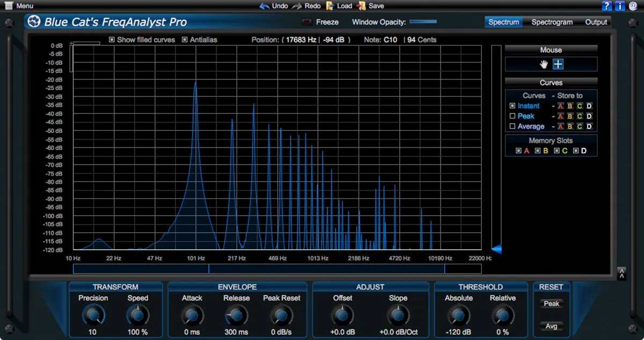Select the hand pan mouse tool
The width and height of the screenshot is (644, 340).
pos(544,64)
